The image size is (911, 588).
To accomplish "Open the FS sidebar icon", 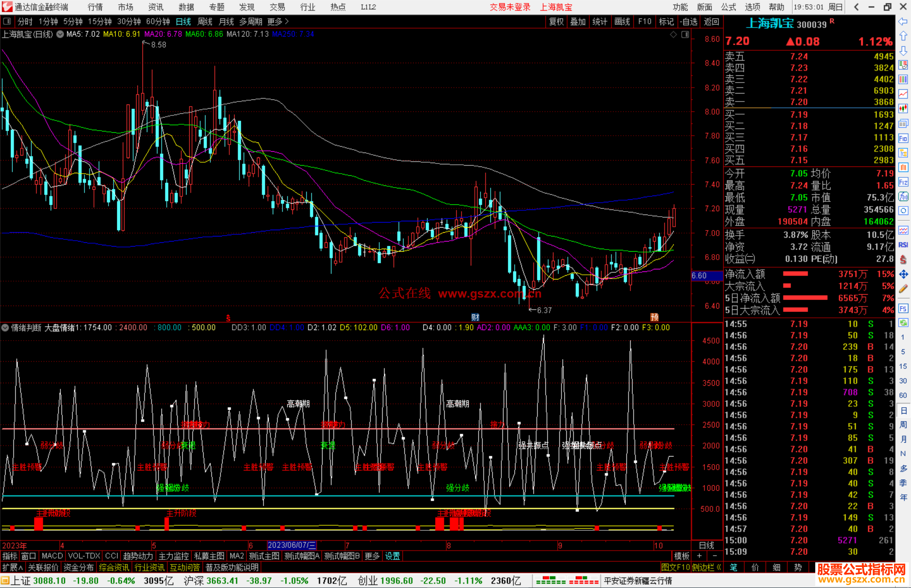I will 903,309.
